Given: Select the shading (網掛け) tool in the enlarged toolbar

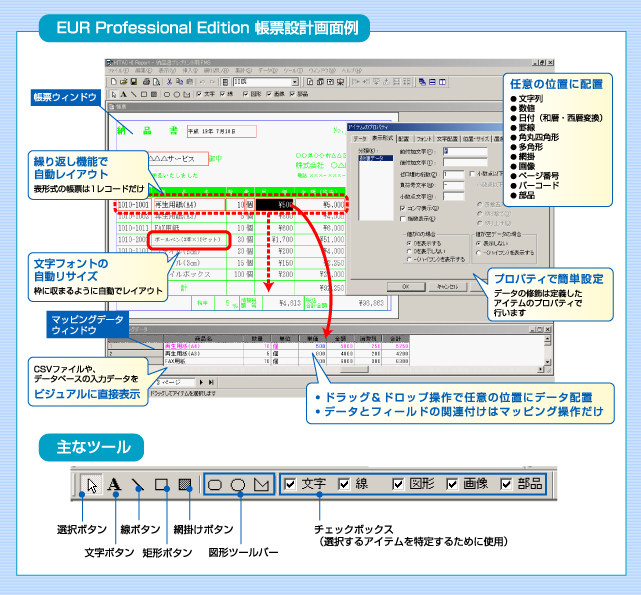Looking at the screenshot, I should (x=185, y=485).
